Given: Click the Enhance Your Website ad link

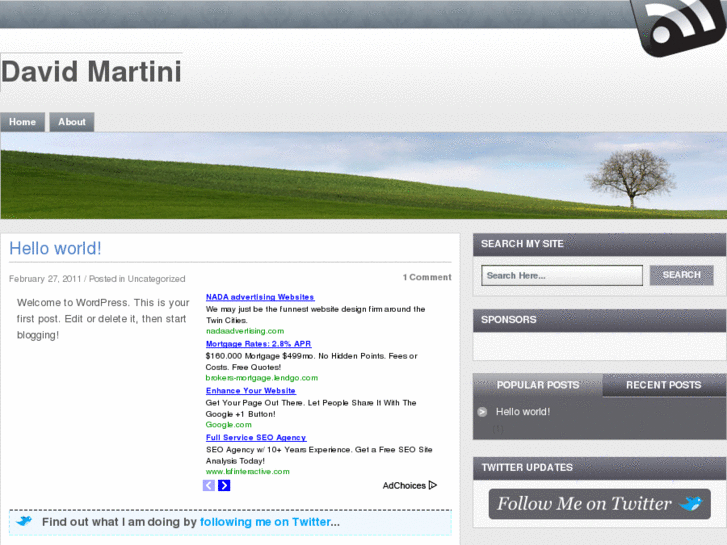Looking at the screenshot, I should click(x=251, y=391).
